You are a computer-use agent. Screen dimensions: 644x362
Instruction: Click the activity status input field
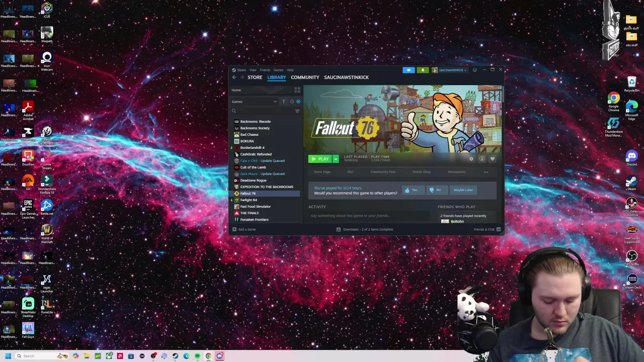[370, 216]
